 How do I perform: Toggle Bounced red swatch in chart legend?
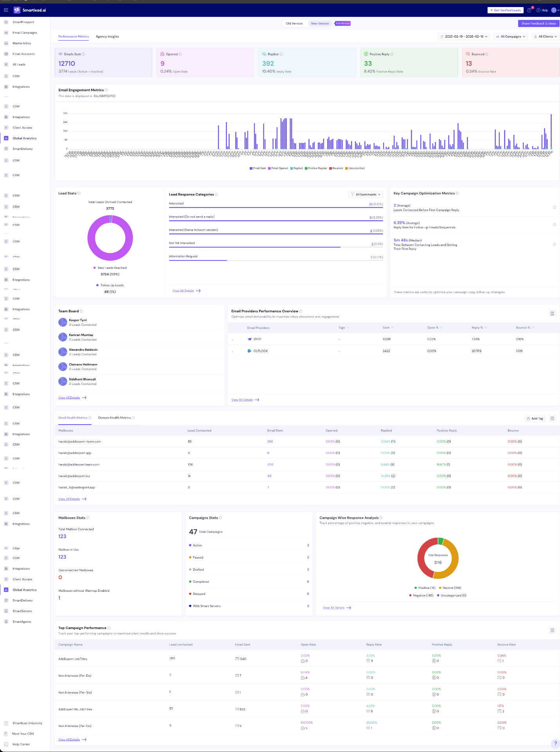coord(330,168)
